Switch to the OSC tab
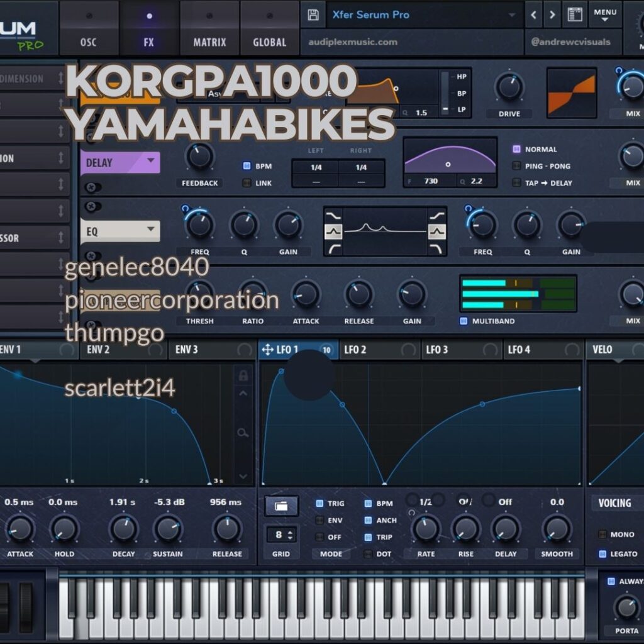Screen dimensions: 644x644 (89, 28)
